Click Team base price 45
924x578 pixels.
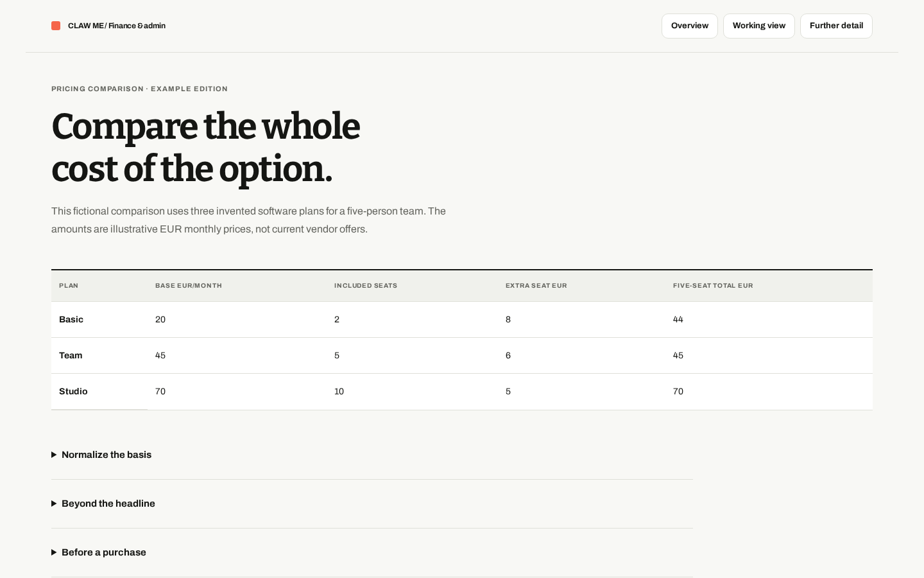click(x=160, y=355)
